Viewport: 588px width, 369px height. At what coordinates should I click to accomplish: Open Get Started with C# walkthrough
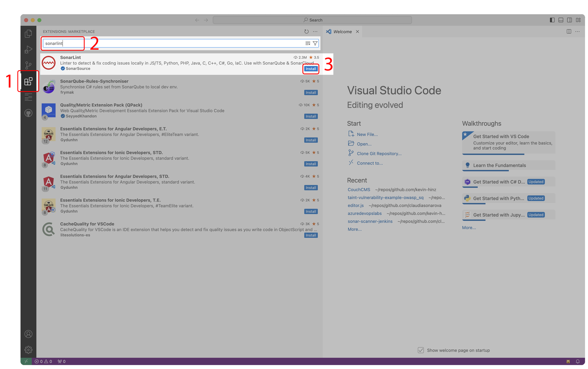(509, 182)
